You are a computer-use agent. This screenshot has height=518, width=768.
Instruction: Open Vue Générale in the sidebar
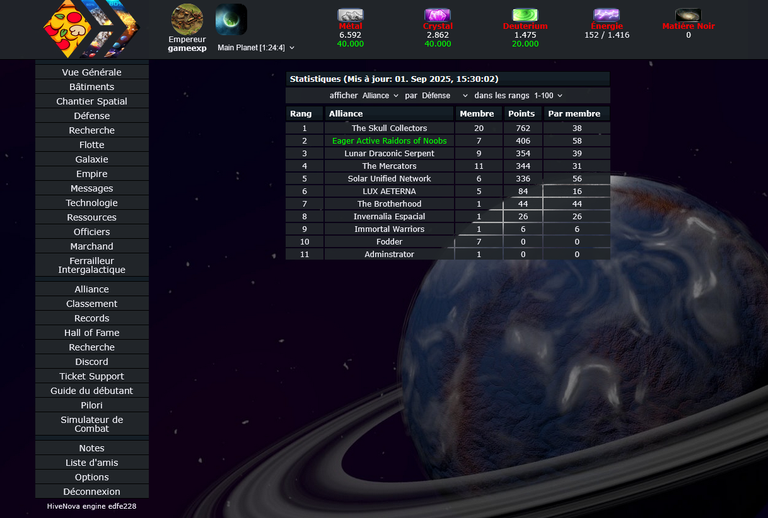92,72
